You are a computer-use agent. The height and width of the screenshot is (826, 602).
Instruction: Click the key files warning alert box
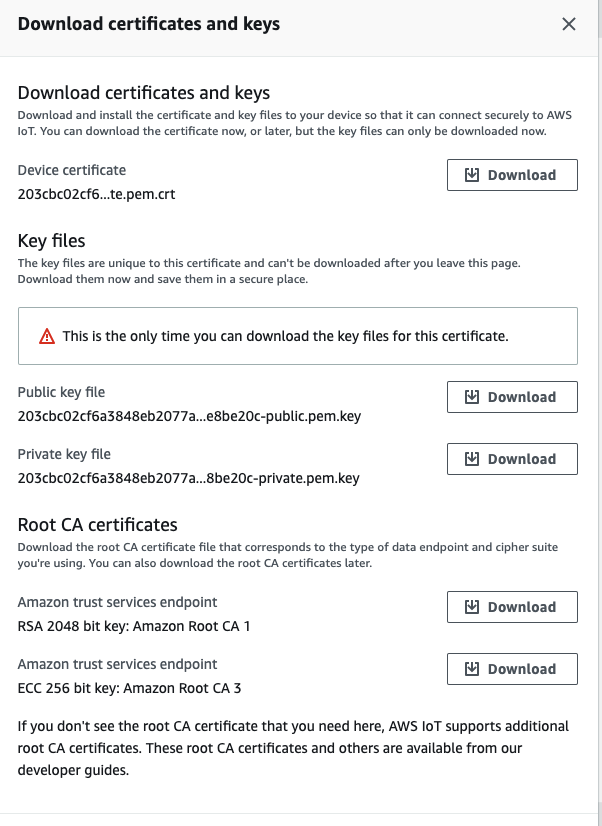(298, 336)
